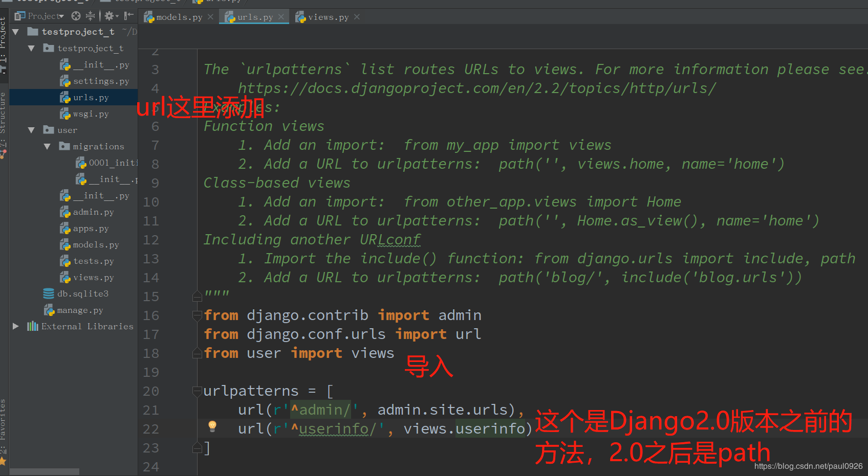Expand the External Libraries node

[15, 326]
